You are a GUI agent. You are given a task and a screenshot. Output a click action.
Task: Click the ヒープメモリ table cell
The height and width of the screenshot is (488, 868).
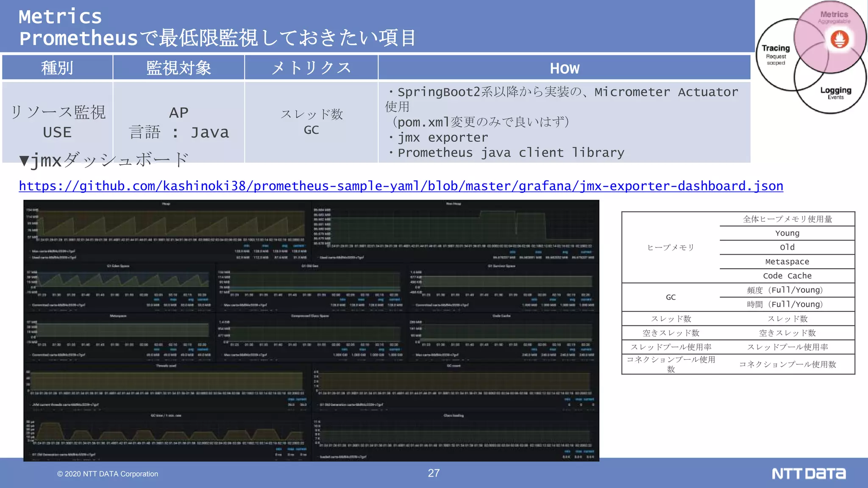(670, 247)
